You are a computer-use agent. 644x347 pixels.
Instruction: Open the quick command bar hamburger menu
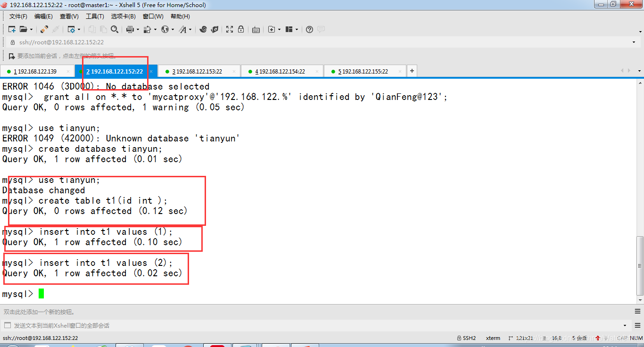(637, 311)
